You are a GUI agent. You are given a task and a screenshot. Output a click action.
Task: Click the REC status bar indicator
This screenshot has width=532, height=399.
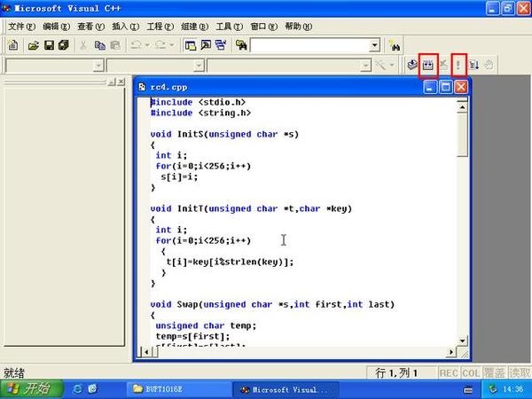coord(449,373)
